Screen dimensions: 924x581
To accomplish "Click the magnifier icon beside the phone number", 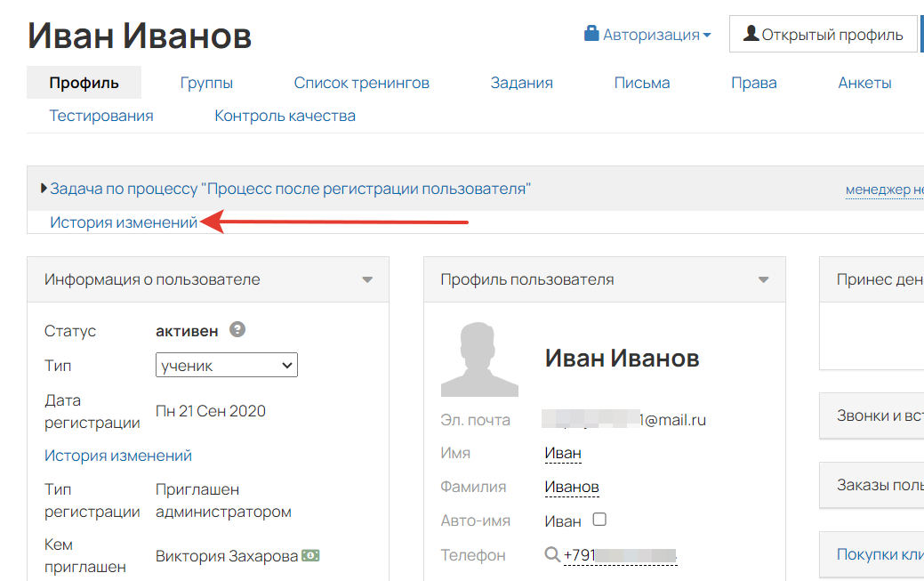I will click(550, 554).
